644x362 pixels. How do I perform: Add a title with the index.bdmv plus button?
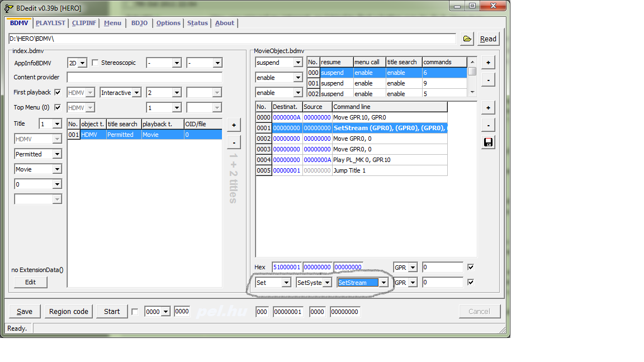[234, 125]
